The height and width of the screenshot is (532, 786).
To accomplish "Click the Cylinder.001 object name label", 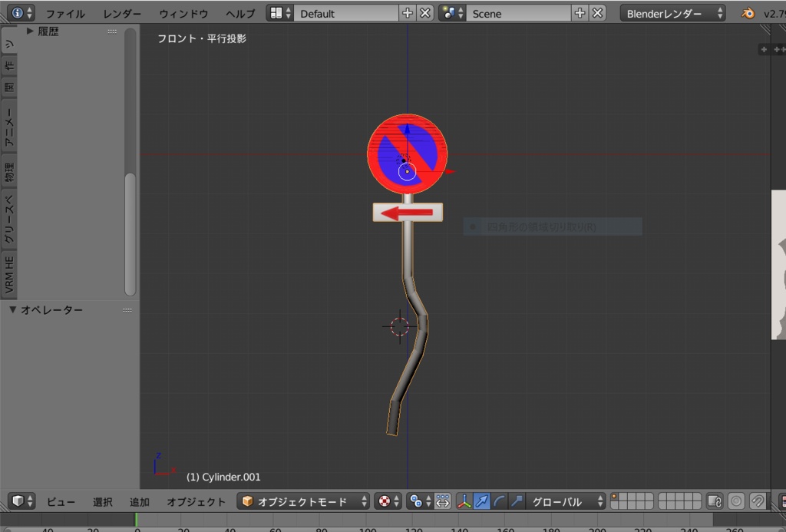I will [223, 477].
